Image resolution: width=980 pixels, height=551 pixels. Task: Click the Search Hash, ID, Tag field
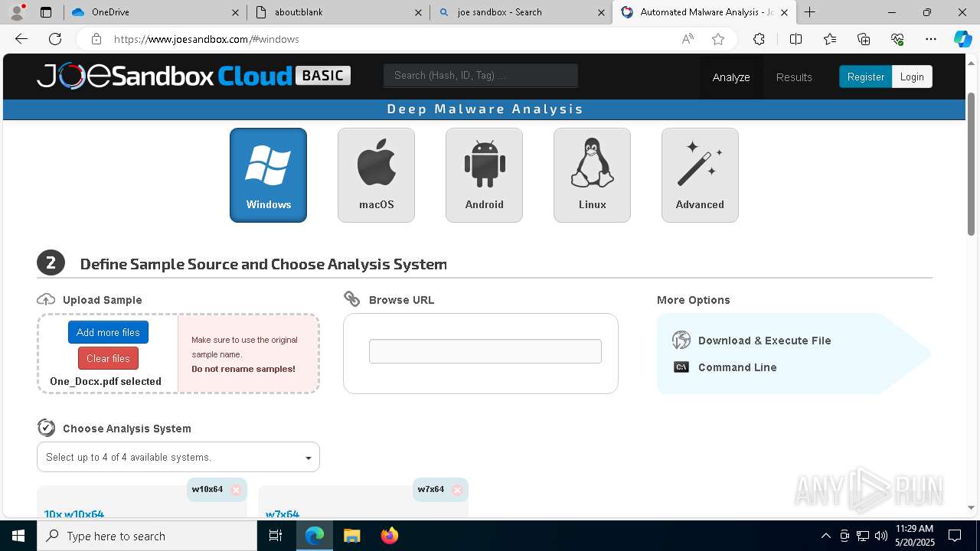click(481, 75)
